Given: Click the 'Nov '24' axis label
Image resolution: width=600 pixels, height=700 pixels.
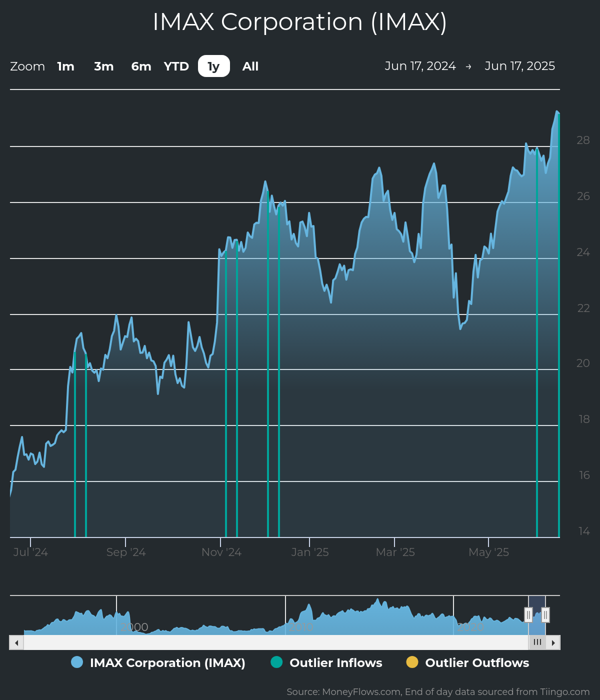Looking at the screenshot, I should point(221,552).
